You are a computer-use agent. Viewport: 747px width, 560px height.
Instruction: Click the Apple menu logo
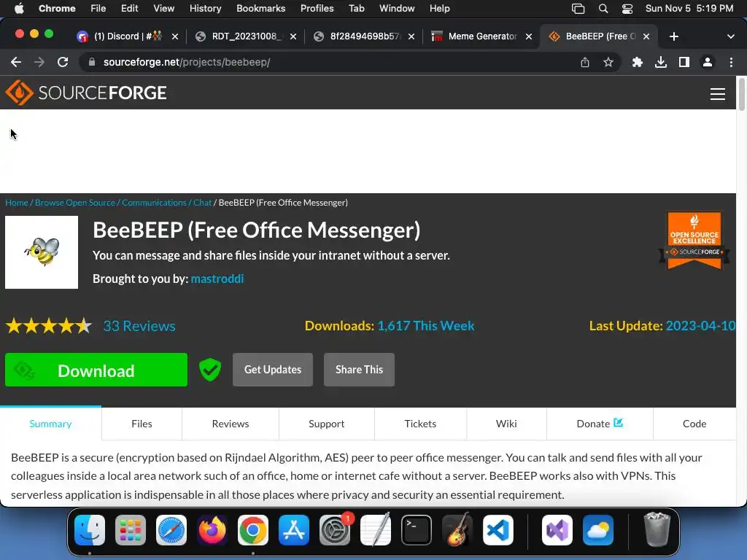[19, 9]
